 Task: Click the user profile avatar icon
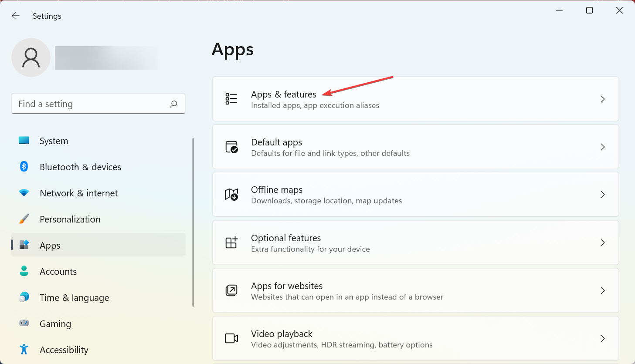31,57
